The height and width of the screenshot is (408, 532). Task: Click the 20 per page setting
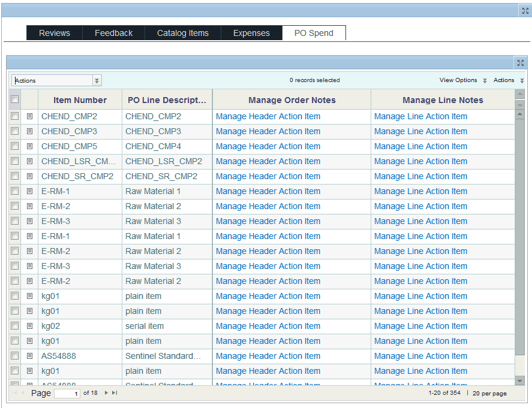489,393
